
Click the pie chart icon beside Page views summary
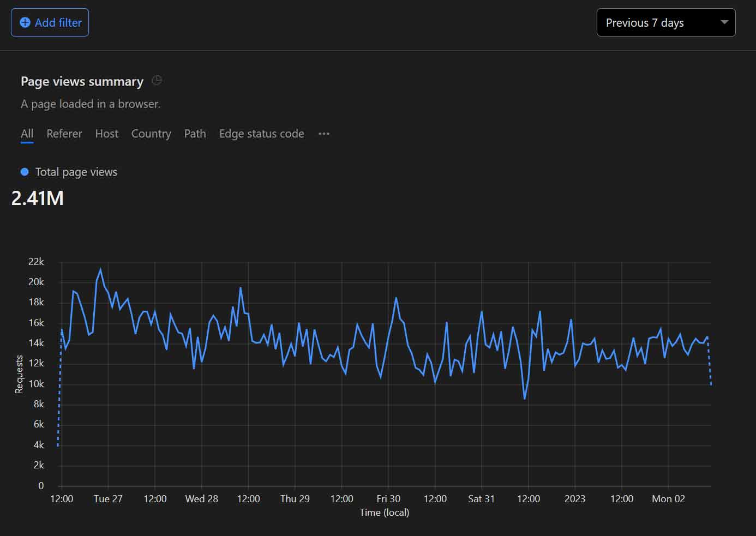157,81
